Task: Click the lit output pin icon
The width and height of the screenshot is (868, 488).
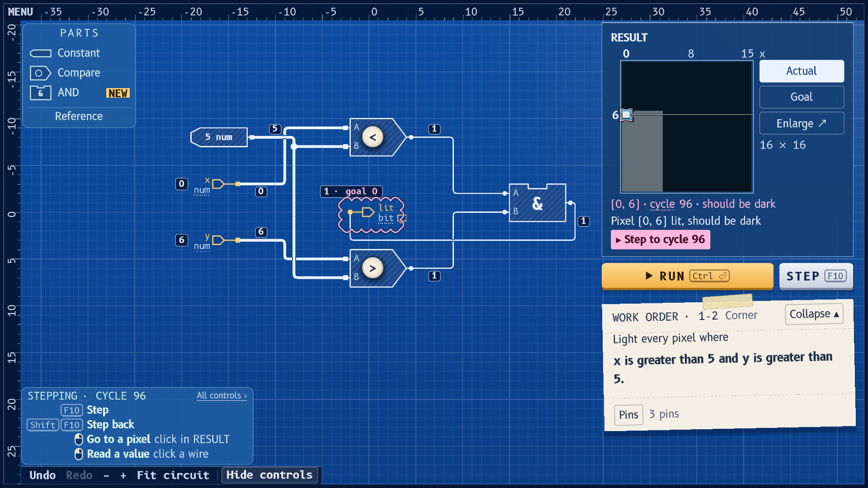Action: click(x=368, y=212)
